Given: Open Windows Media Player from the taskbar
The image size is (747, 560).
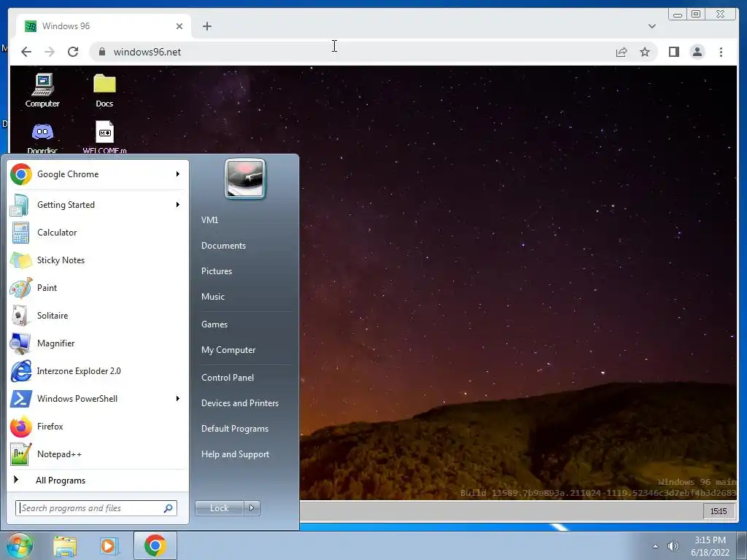Looking at the screenshot, I should pos(108,545).
